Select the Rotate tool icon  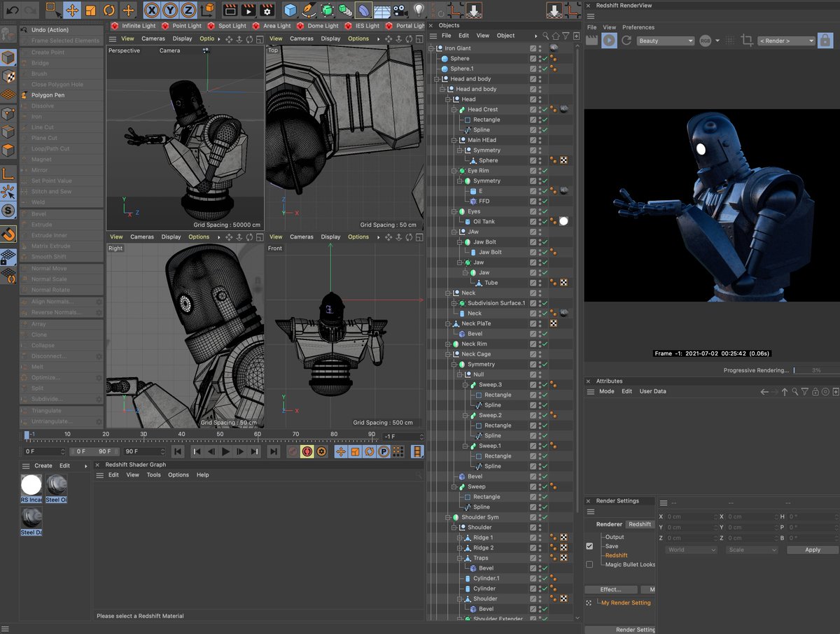pos(108,10)
